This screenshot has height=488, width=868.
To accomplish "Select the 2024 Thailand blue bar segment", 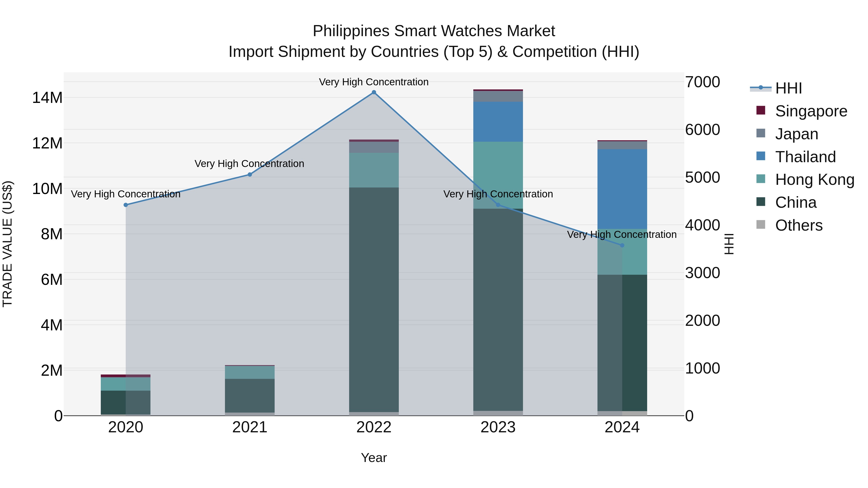I will (x=622, y=189).
